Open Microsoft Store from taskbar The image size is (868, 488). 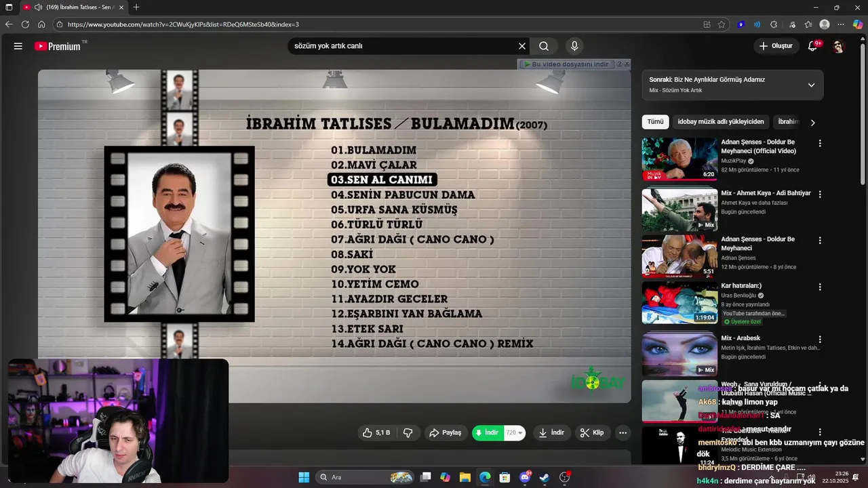pyautogui.click(x=505, y=477)
